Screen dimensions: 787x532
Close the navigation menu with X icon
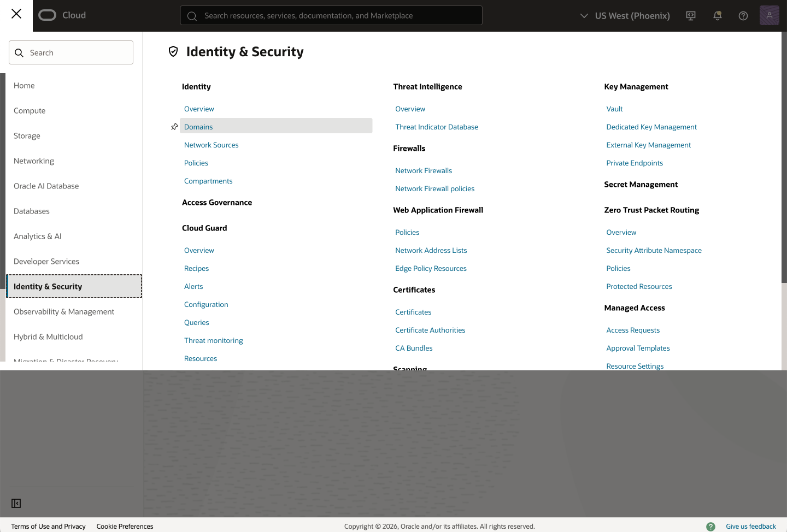tap(16, 14)
